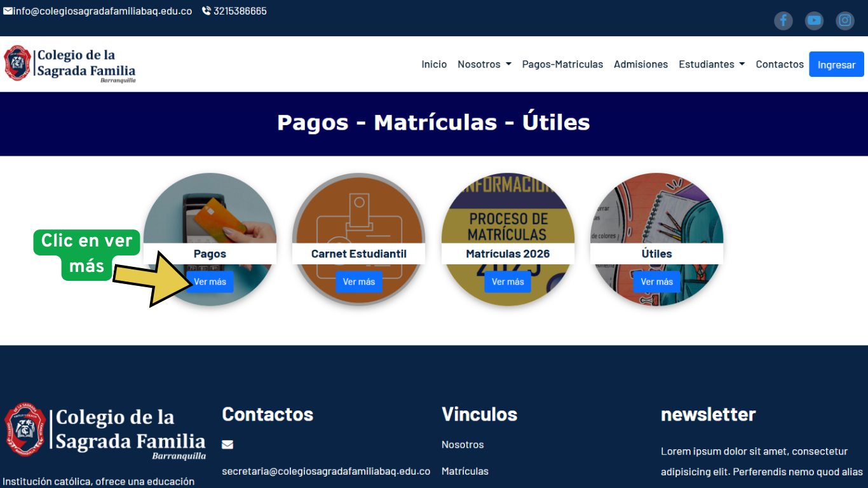Image resolution: width=868 pixels, height=488 pixels.
Task: Open the YouTube social icon
Action: tap(814, 21)
